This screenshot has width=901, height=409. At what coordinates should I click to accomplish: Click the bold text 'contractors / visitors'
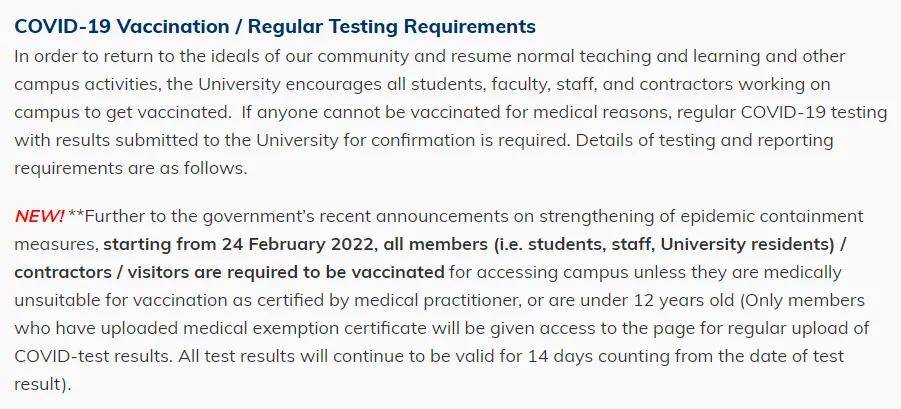102,272
